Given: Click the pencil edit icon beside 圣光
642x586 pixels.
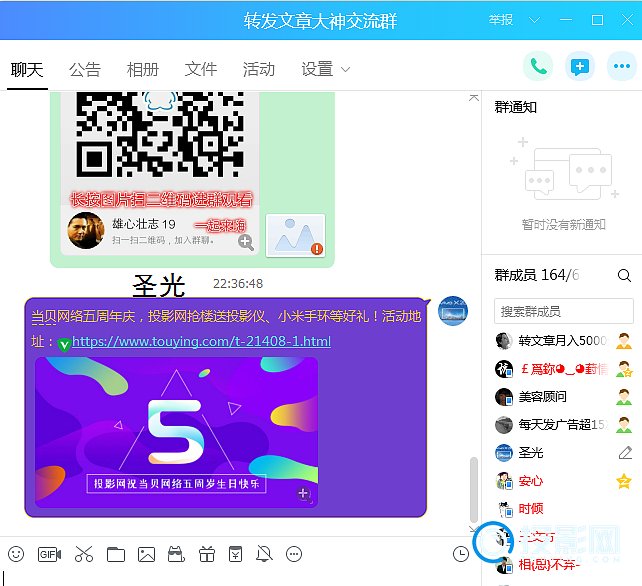Looking at the screenshot, I should 625,453.
